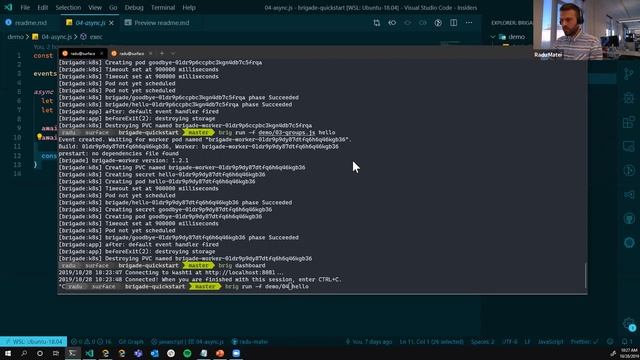Click the compare changes editor icon
Viewport: 640px width, 360px height.
click(x=376, y=23)
